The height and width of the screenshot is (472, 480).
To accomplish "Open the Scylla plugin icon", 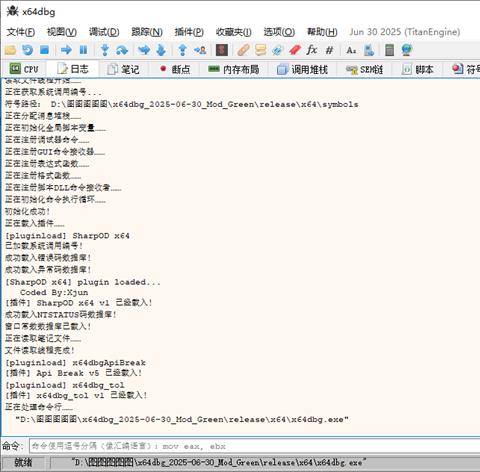I will point(222,50).
